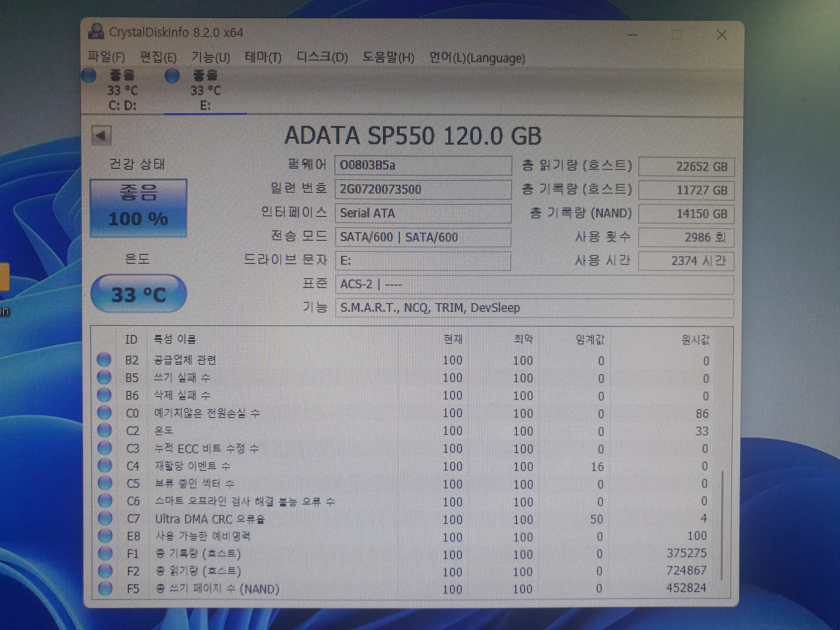
Task: Select the 사용 가능한 예비영역 row name
Action: coord(203,536)
